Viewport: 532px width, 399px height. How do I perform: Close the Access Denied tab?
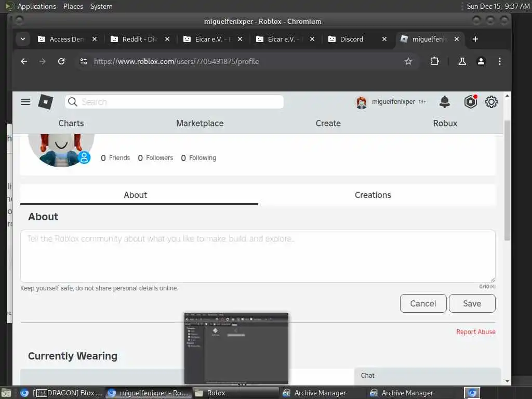click(x=95, y=39)
